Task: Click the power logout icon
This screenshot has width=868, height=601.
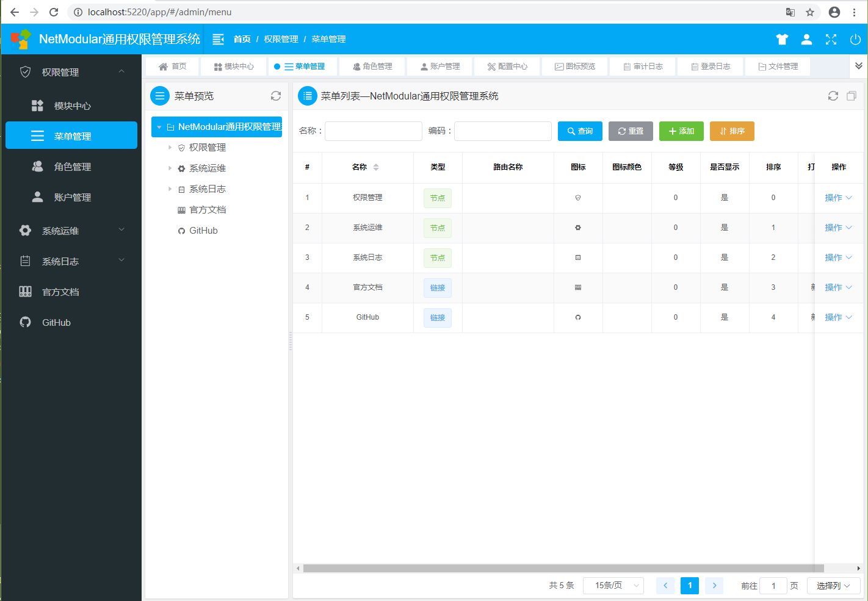Action: (x=855, y=39)
